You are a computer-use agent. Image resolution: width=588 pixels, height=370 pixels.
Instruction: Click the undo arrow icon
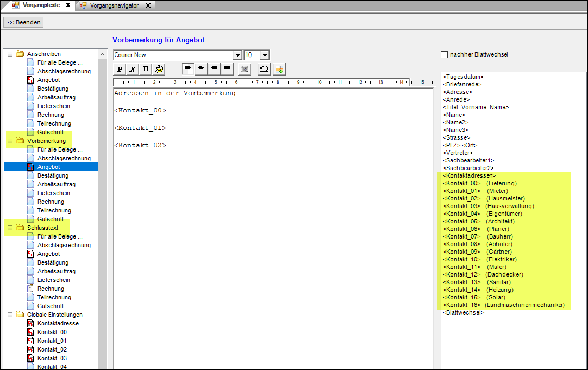click(264, 69)
